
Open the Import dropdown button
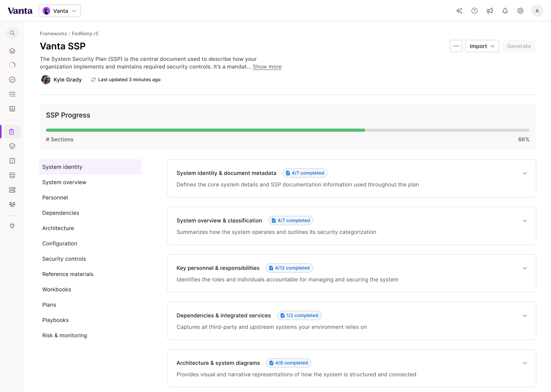(x=482, y=46)
